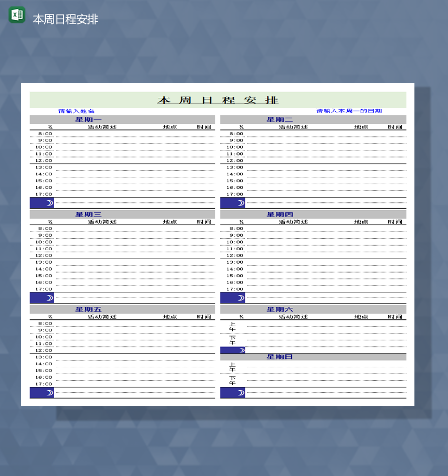
Task: Select the moon icon under 星期一
Action: click(49, 203)
